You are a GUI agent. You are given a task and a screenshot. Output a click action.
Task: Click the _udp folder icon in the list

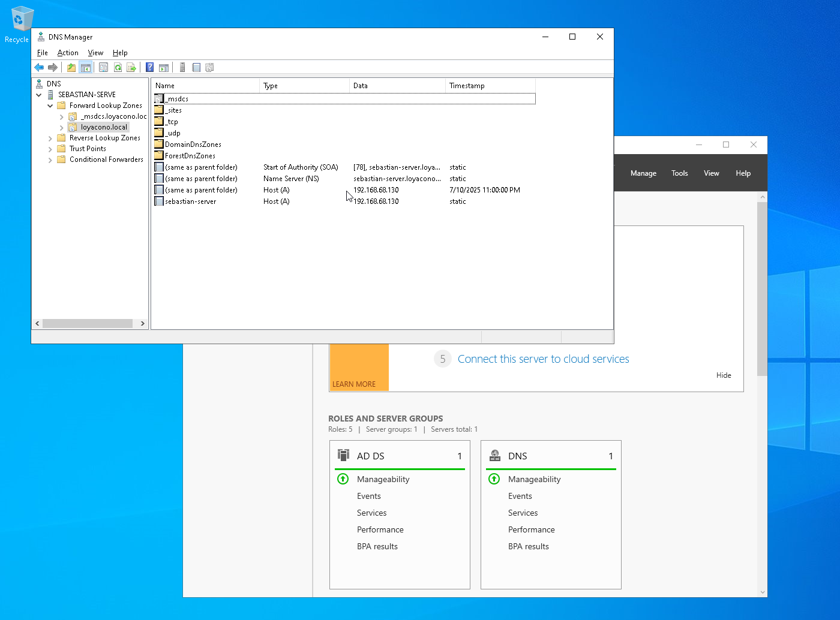click(159, 133)
